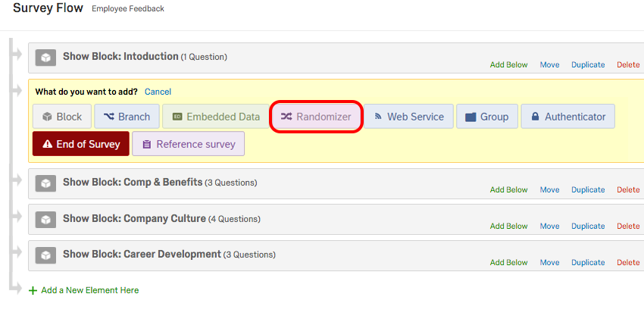644x322 pixels.
Task: Click the Introduction block cube icon
Action: pyautogui.click(x=45, y=58)
